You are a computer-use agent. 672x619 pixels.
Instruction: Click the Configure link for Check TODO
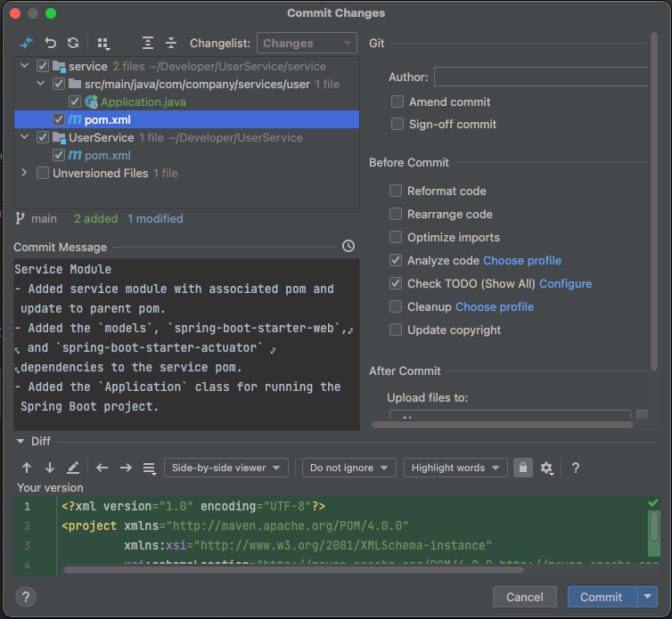point(565,283)
